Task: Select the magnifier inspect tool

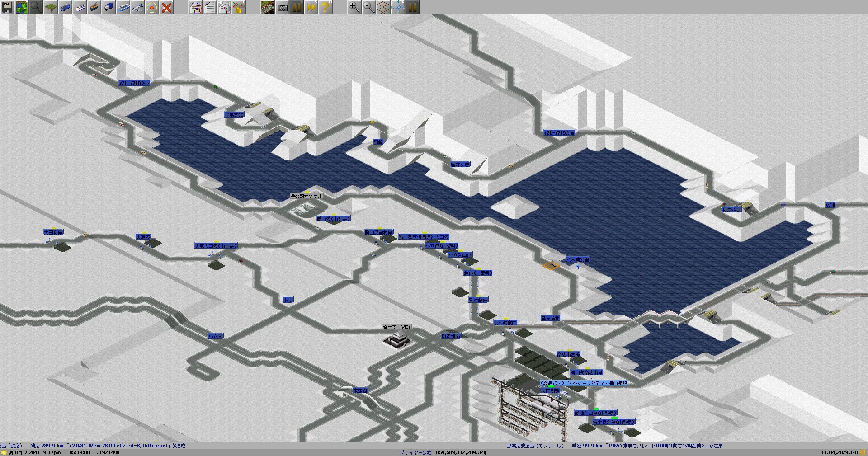Action: tap(36, 7)
